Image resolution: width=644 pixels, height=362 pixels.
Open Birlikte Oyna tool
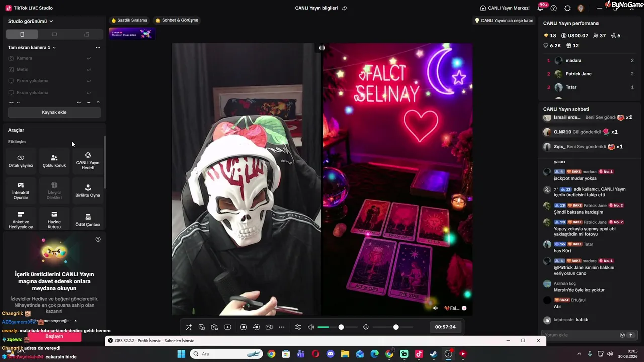coord(88,191)
